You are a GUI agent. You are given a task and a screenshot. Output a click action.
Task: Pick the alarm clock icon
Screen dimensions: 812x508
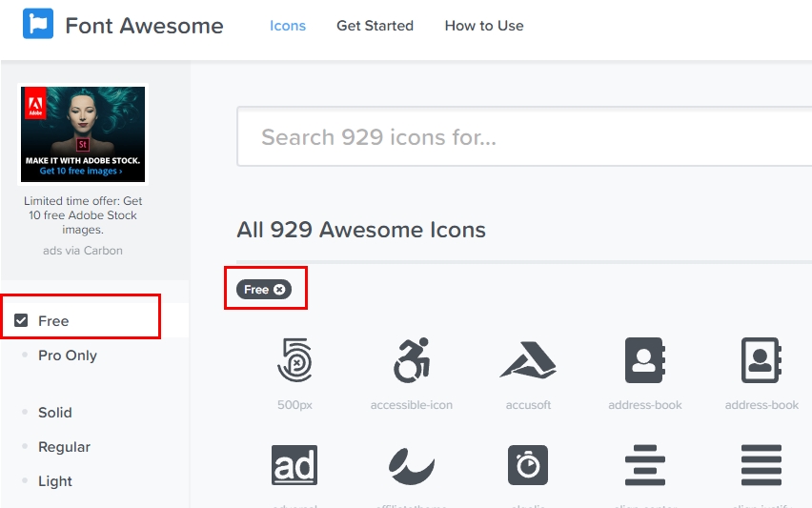pos(528,465)
